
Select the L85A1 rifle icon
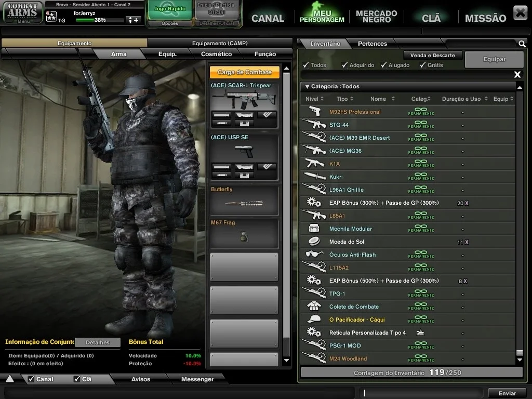[314, 215]
